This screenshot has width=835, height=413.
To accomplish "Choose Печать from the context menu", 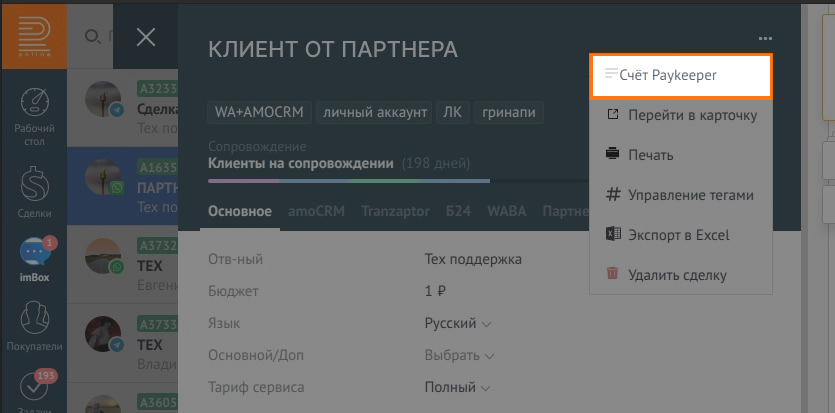I will (x=681, y=155).
